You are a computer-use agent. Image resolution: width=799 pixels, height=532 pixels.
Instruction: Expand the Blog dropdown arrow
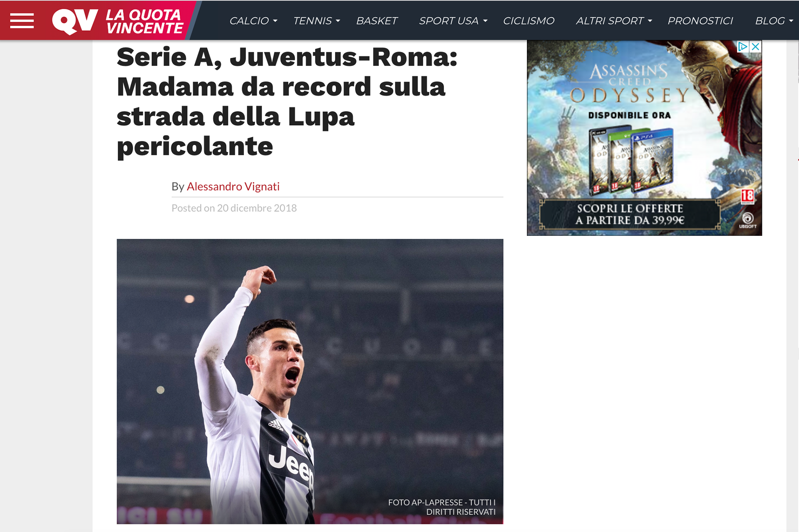tap(791, 21)
